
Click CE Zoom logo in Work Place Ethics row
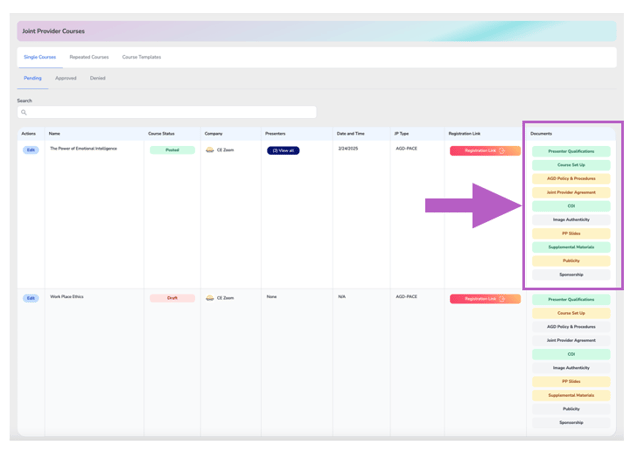coord(210,298)
